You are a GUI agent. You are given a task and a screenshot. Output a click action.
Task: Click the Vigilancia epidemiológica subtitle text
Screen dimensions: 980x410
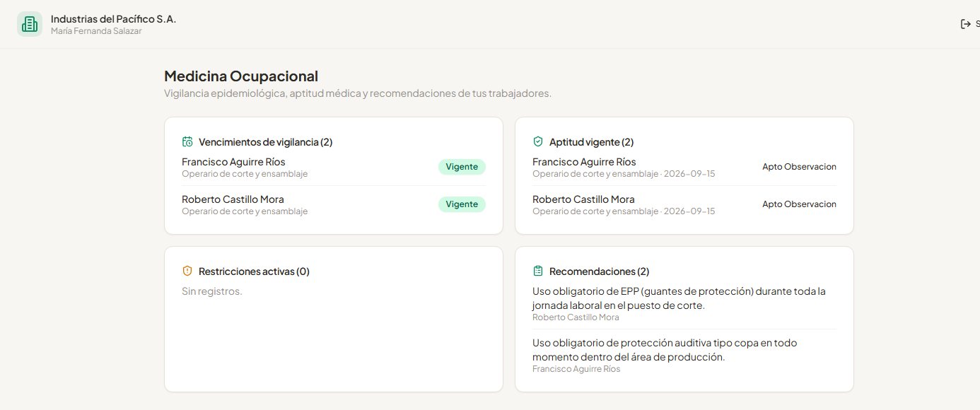tap(358, 93)
